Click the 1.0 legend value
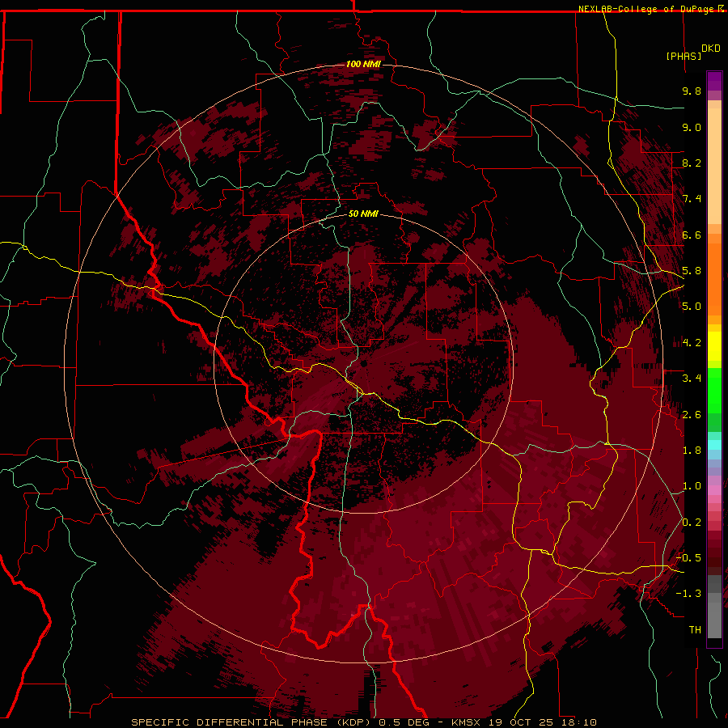This screenshot has width=728, height=728. point(692,486)
